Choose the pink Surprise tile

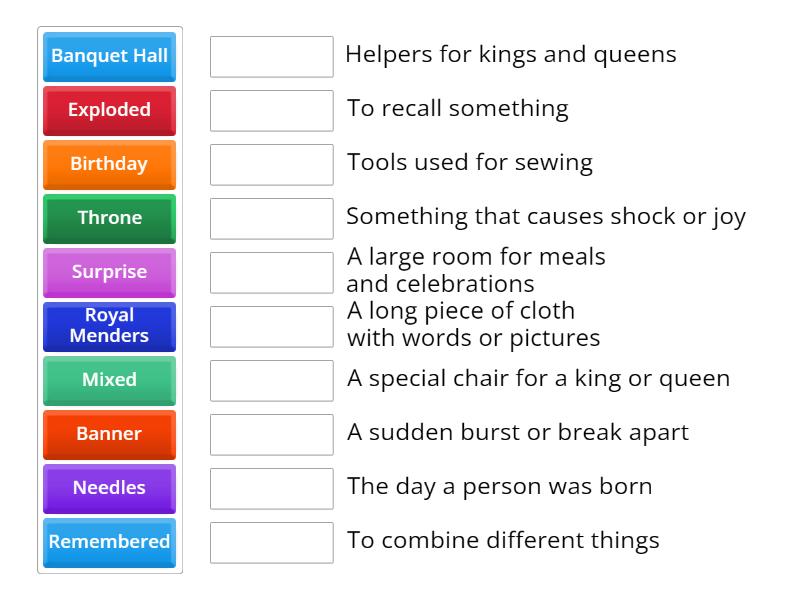(x=109, y=272)
